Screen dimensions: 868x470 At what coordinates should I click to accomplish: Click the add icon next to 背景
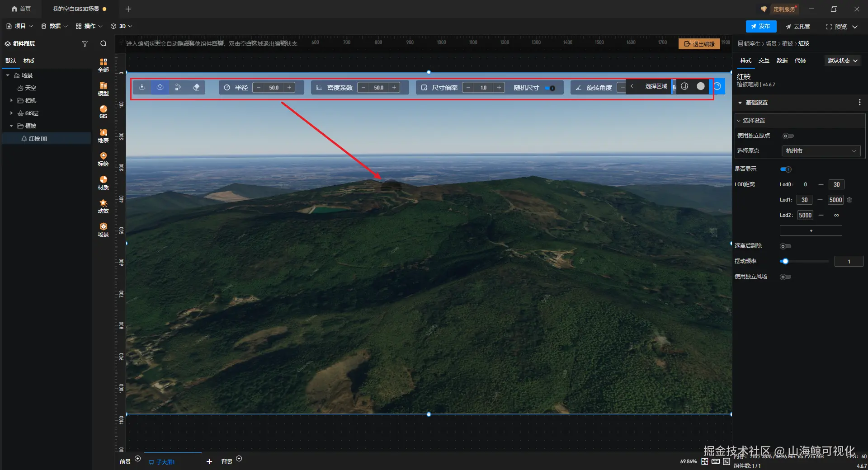pyautogui.click(x=239, y=459)
